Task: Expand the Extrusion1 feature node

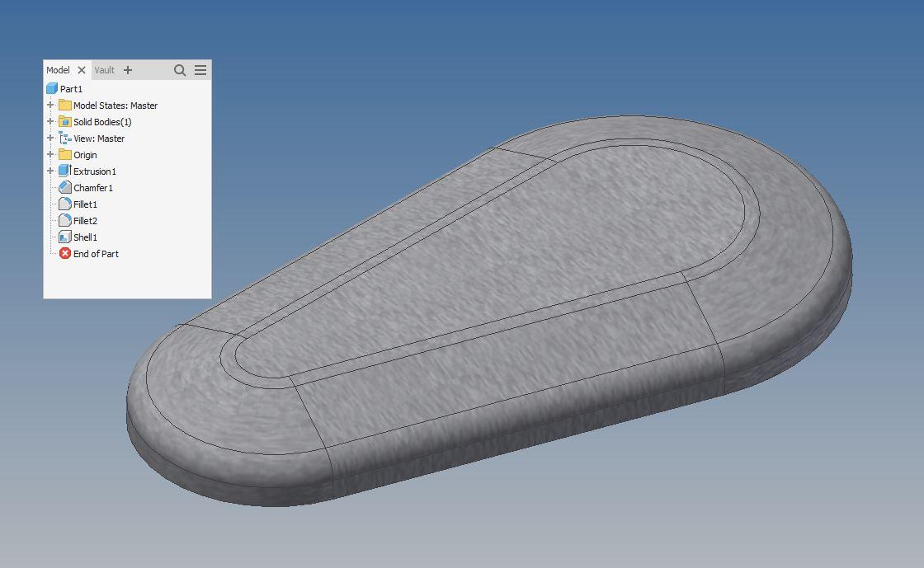Action: (50, 171)
